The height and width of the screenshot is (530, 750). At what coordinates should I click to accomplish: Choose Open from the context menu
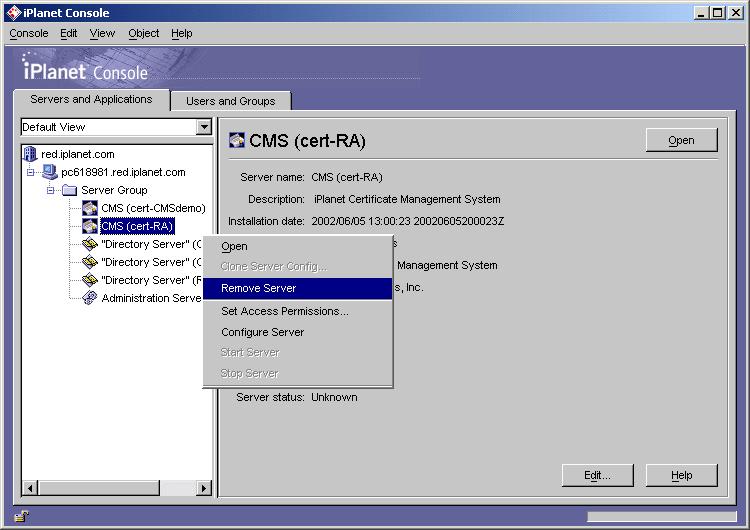pos(298,246)
